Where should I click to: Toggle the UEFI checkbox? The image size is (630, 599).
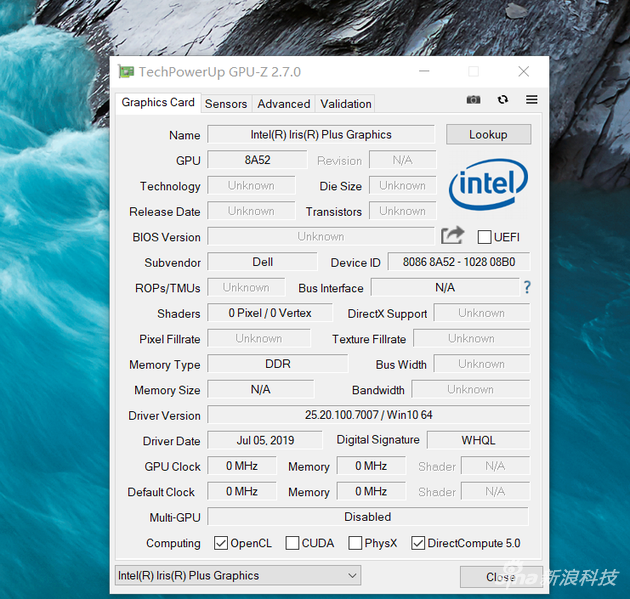point(485,237)
